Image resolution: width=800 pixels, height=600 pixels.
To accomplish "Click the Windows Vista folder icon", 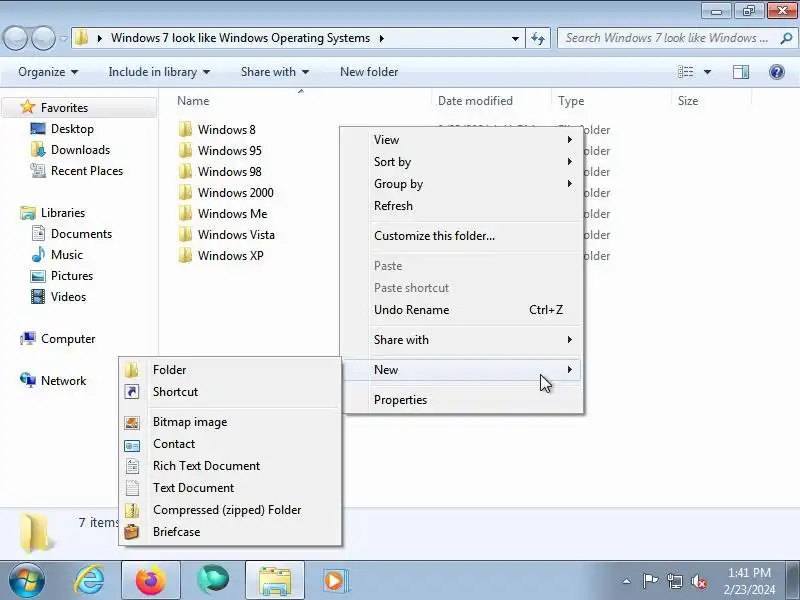I will pyautogui.click(x=185, y=235).
